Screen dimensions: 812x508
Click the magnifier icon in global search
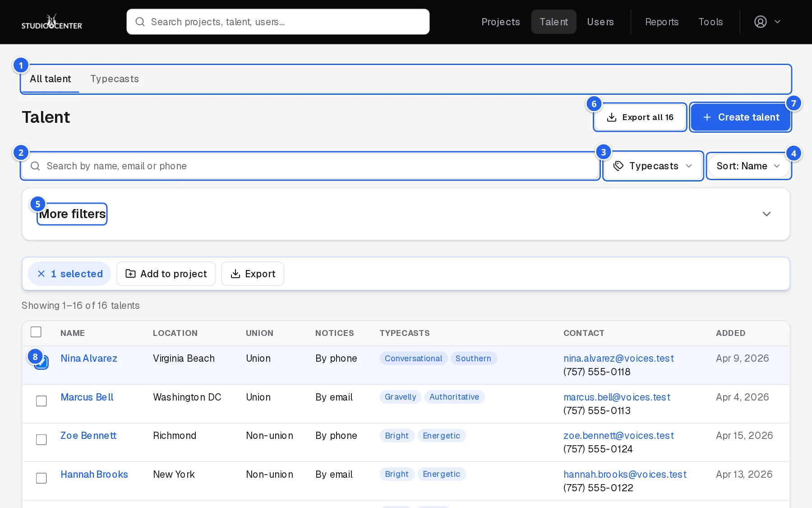tap(140, 22)
